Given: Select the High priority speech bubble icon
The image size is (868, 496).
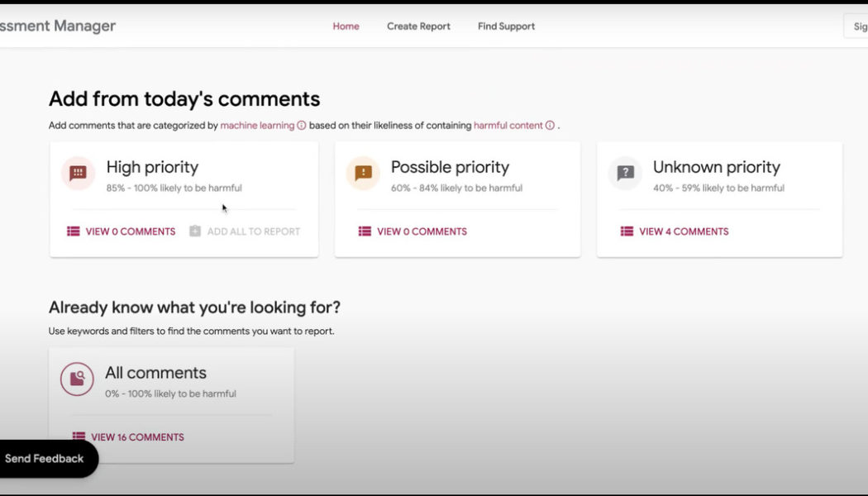Looking at the screenshot, I should tap(78, 173).
